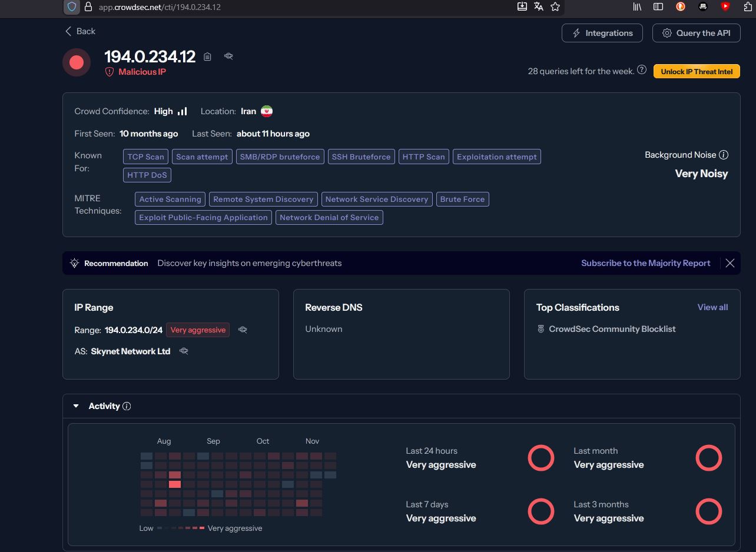Go back using the Back link
756x552 pixels.
tap(80, 31)
